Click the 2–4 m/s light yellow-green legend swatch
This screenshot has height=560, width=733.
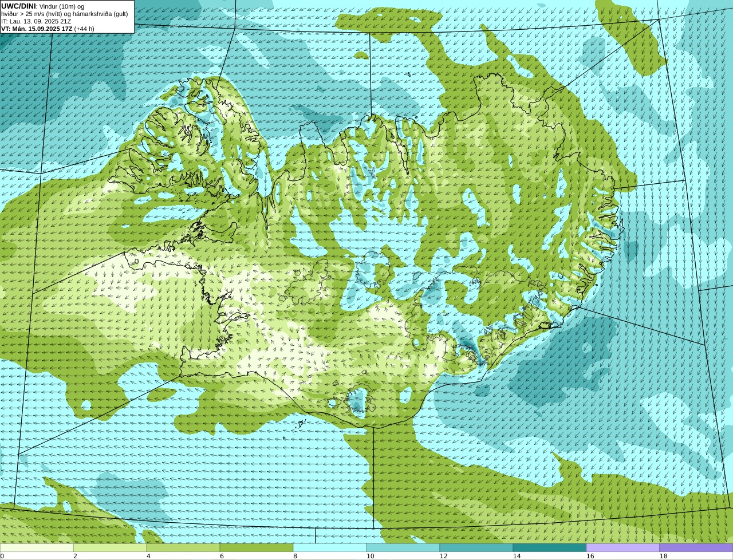click(x=110, y=547)
